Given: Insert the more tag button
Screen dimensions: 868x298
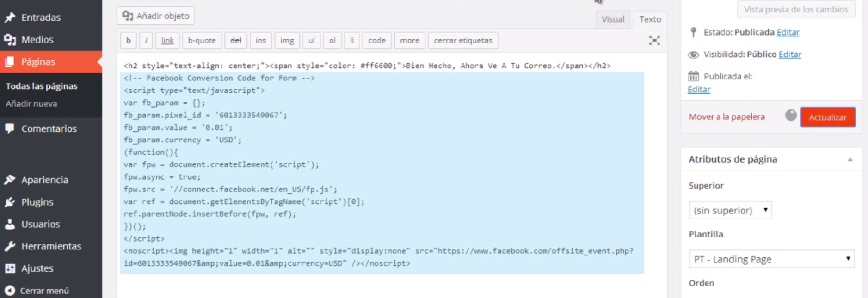Looking at the screenshot, I should (410, 41).
